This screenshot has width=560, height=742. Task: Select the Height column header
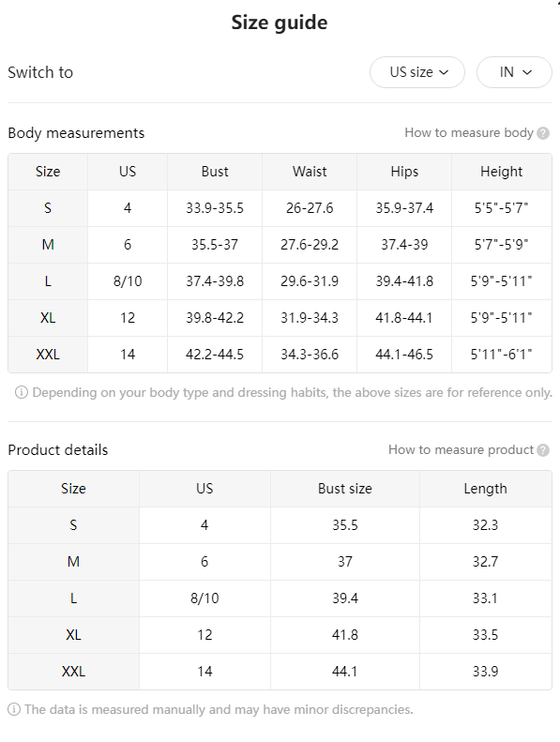click(502, 172)
